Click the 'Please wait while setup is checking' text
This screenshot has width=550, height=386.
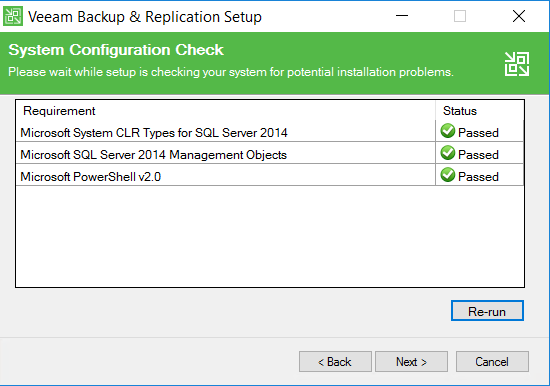[231, 72]
